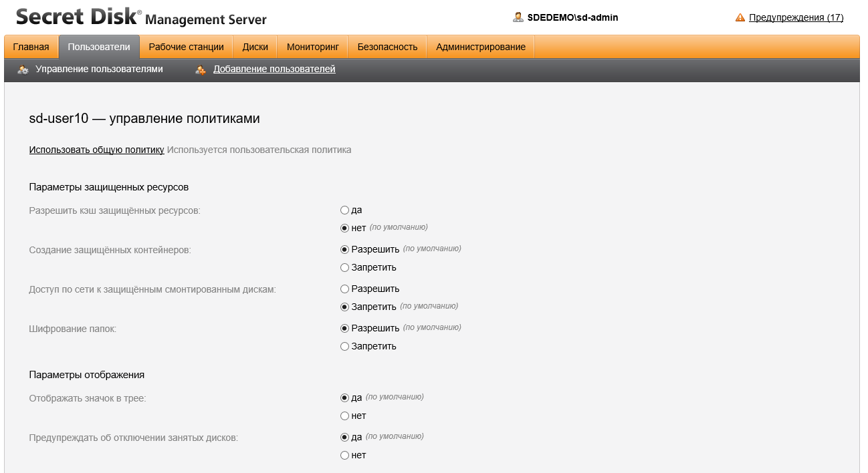This screenshot has height=473, width=868.
Task: Open the Предупреждения (17) link
Action: [x=796, y=18]
